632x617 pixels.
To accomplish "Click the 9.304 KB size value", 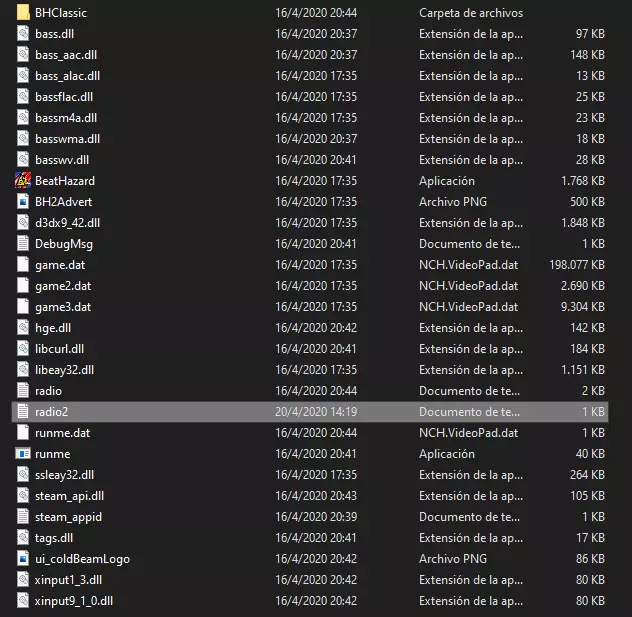I will pyautogui.click(x=583, y=307).
